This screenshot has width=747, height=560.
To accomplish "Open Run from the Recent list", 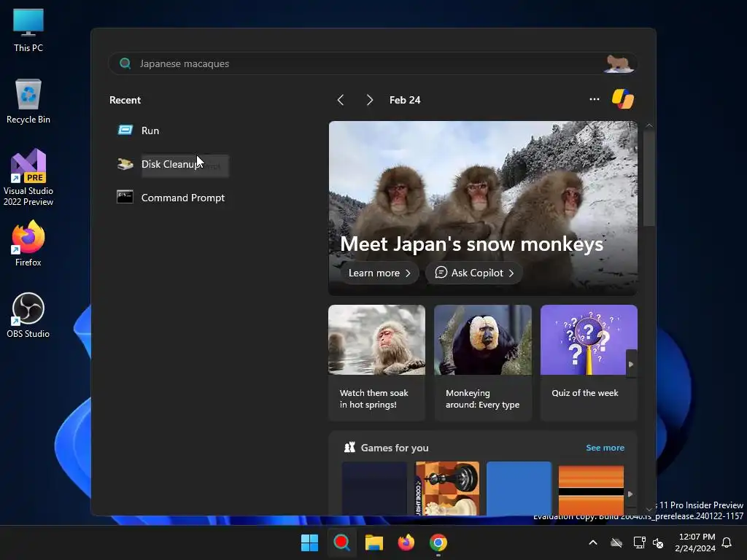I will 150,131.
